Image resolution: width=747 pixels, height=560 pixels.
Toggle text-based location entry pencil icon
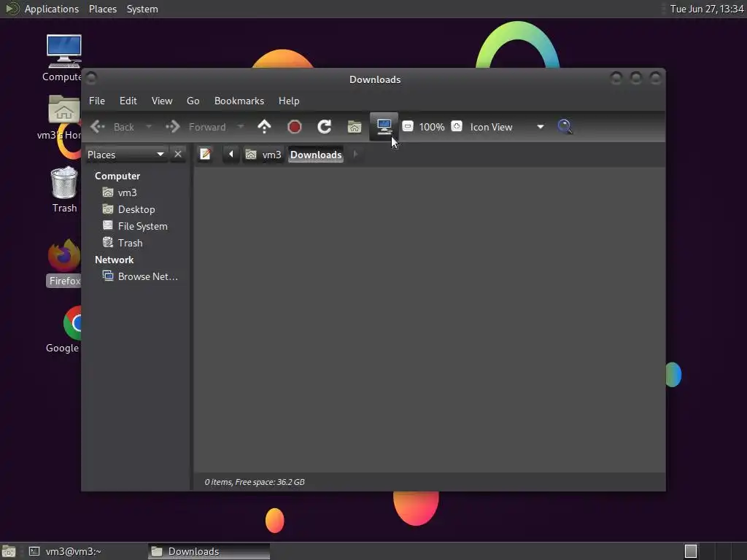[205, 155]
